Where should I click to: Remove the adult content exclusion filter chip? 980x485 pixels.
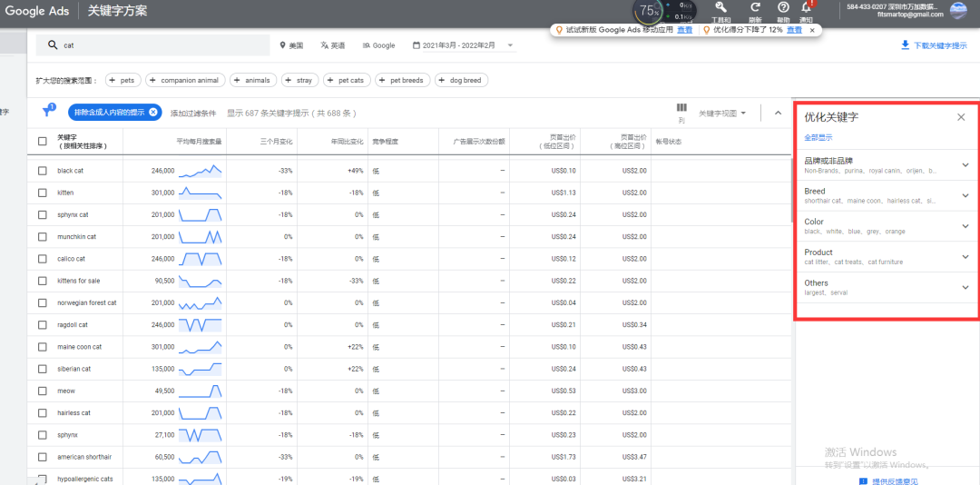click(153, 113)
